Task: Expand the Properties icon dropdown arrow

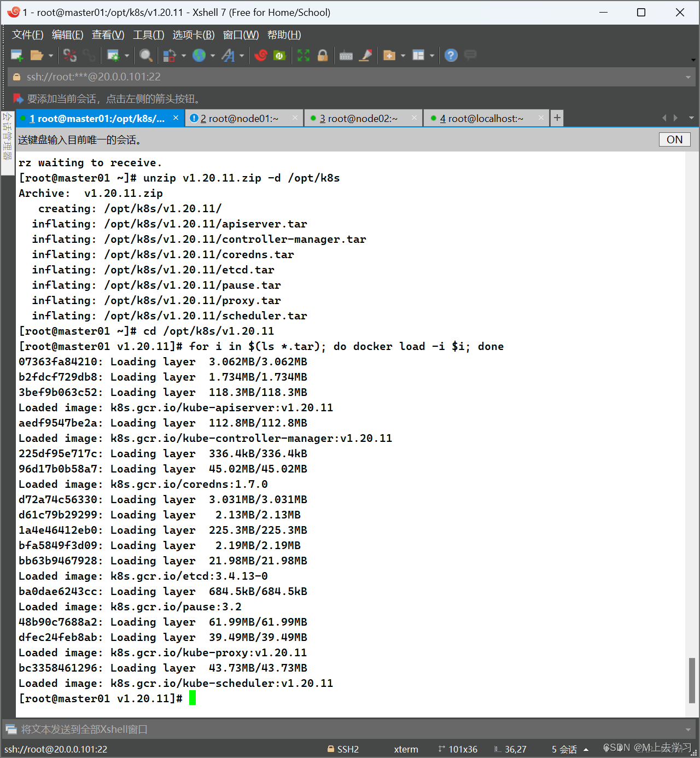Action: coord(127,55)
